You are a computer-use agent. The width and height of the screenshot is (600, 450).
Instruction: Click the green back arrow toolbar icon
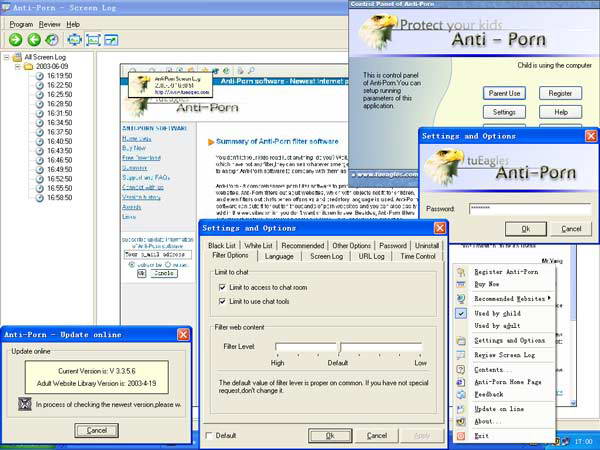pyautogui.click(x=34, y=39)
